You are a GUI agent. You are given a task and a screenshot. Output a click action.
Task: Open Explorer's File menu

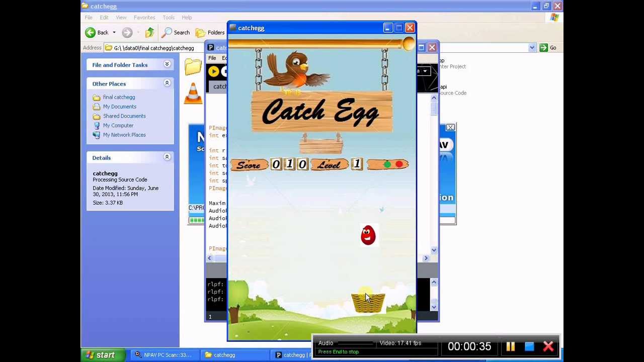point(89,18)
